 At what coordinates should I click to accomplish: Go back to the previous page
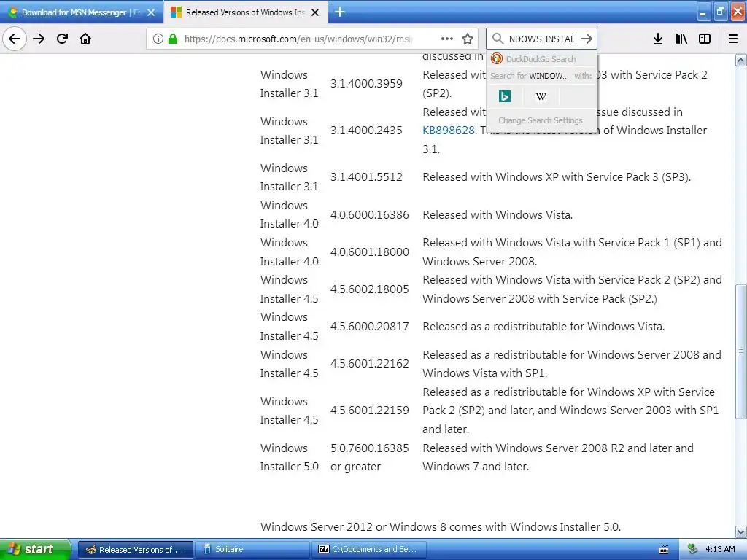[15, 39]
